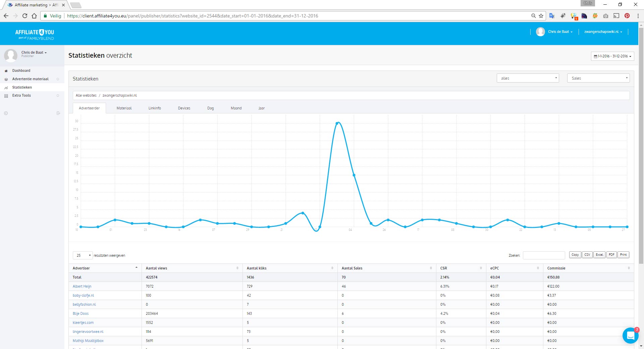
Task: Switch to the Maand tab
Action: 236,108
